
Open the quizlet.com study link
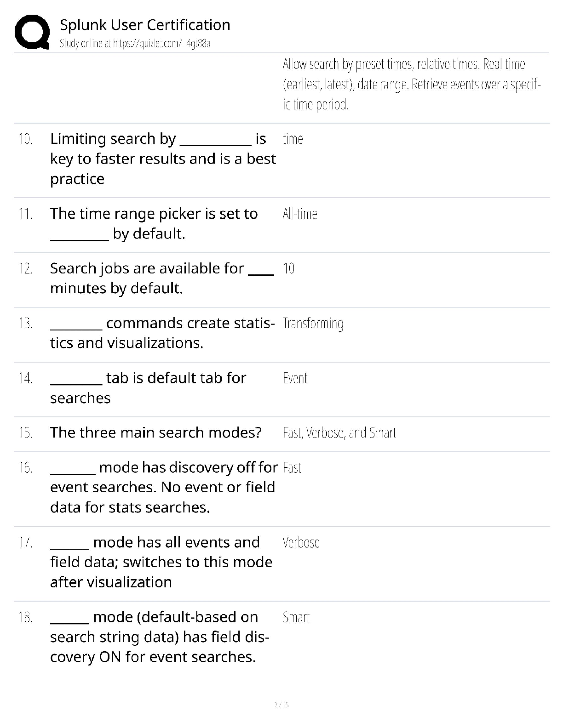point(135,44)
